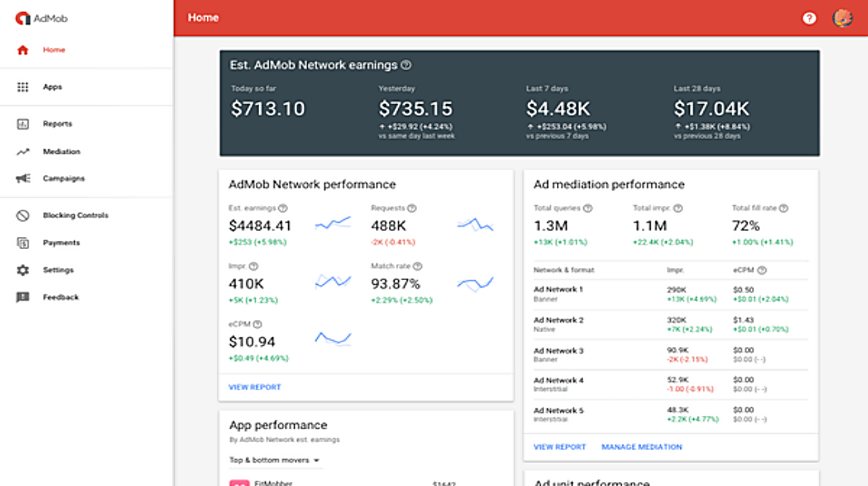
Task: Click the help icon next to Match rate
Action: pyautogui.click(x=417, y=267)
